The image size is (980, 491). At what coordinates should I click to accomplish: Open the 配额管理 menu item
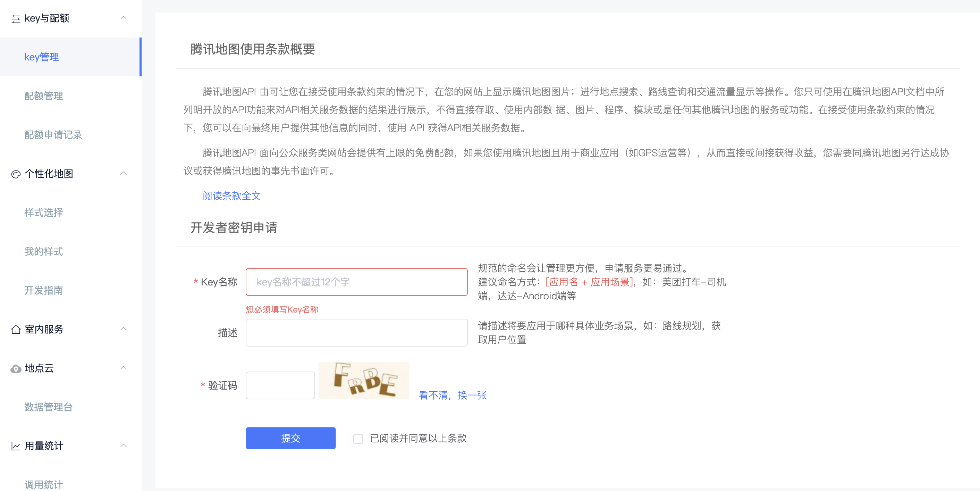point(44,96)
